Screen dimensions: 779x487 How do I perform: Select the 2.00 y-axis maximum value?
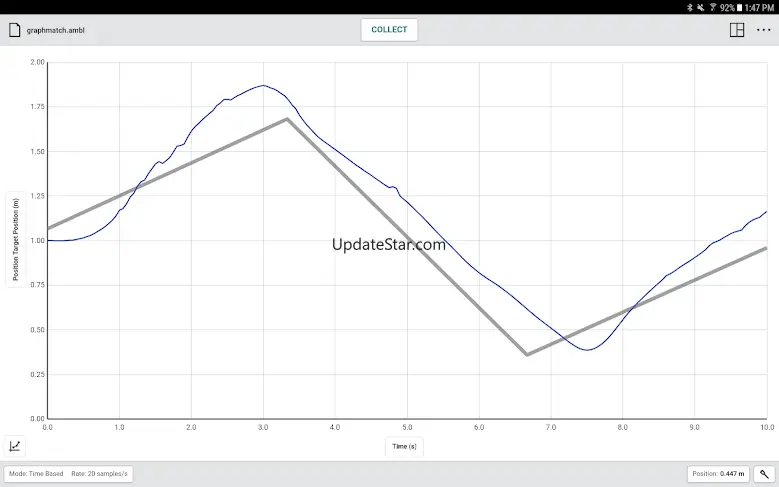point(37,62)
